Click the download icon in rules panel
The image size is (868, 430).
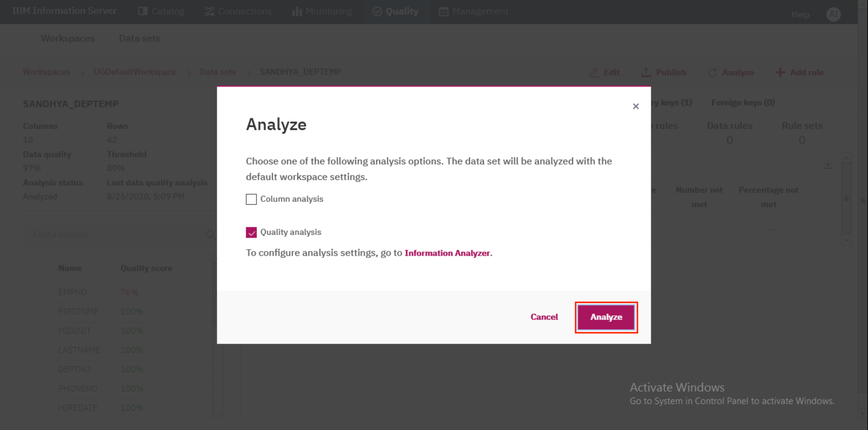(x=828, y=164)
